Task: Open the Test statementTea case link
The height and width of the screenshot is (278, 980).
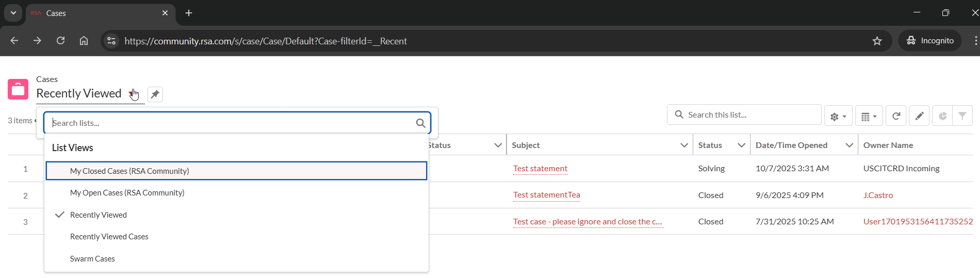Action: coord(546,195)
